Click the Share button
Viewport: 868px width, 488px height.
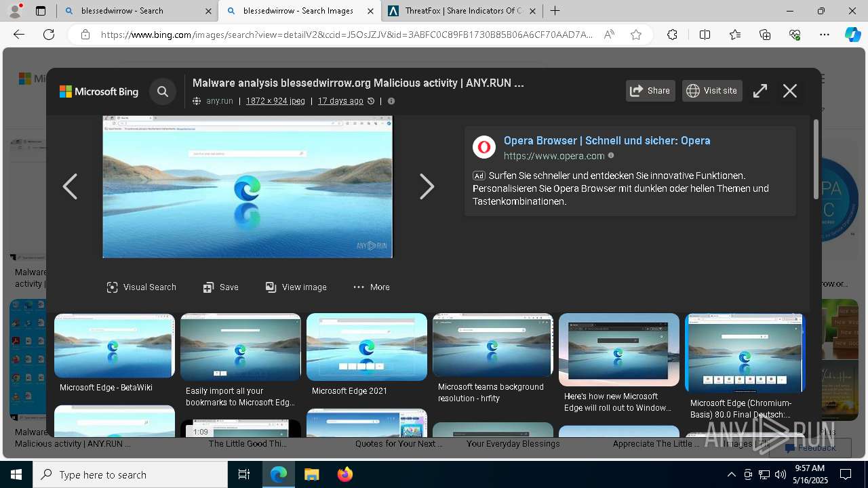click(x=650, y=91)
